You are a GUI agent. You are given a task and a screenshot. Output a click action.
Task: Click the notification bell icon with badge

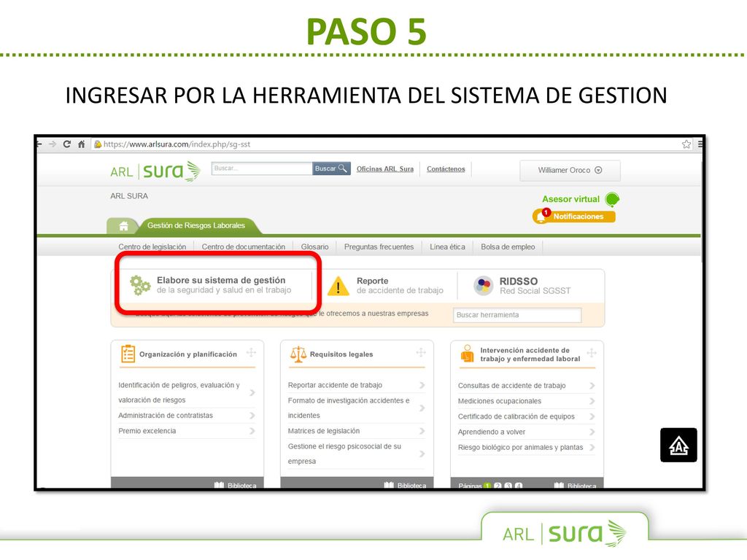point(541,216)
